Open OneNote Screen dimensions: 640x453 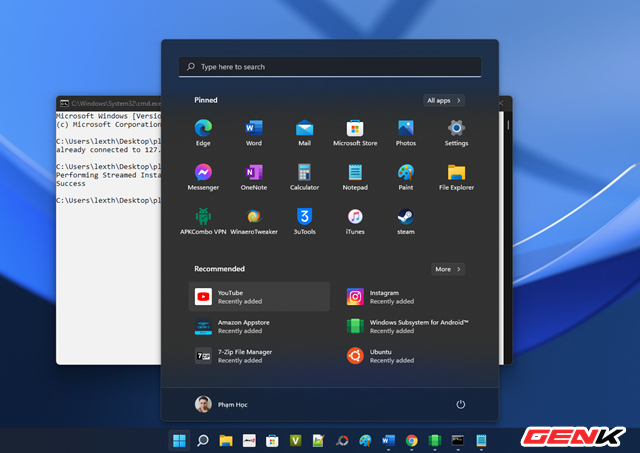[253, 177]
